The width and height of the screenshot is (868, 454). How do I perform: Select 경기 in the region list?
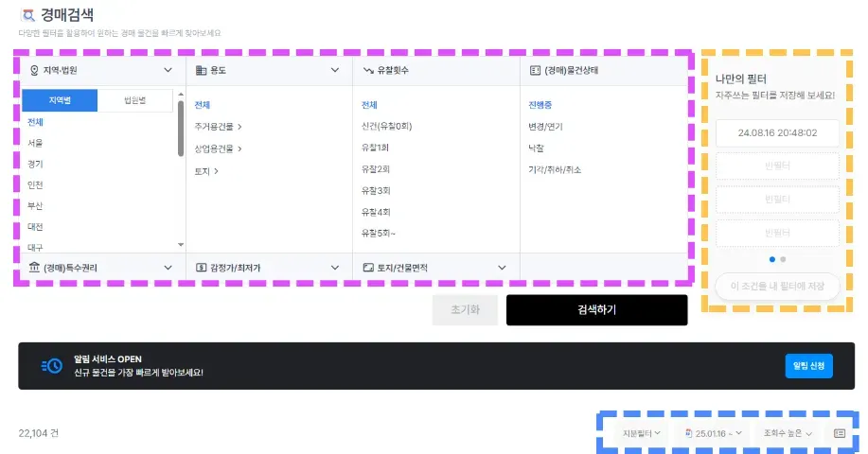coord(35,164)
